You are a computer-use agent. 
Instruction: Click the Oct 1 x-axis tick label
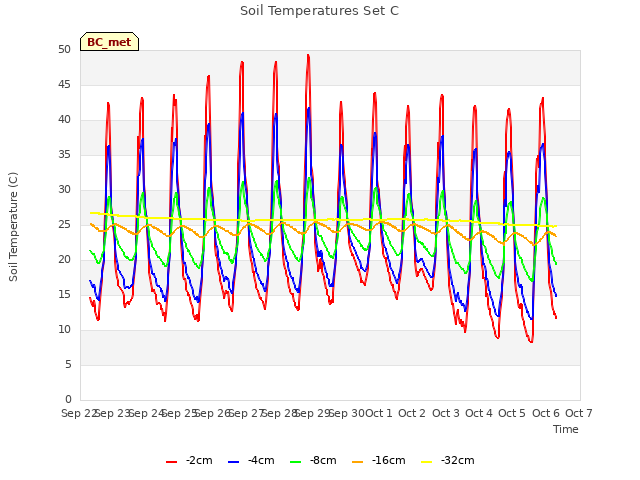click(378, 413)
